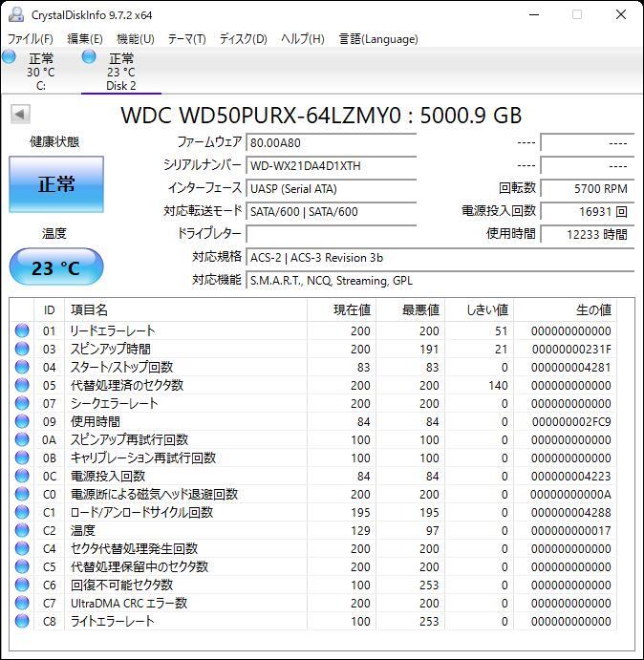Click the blue 正常 health status button
This screenshot has width=644, height=660.
tap(56, 184)
